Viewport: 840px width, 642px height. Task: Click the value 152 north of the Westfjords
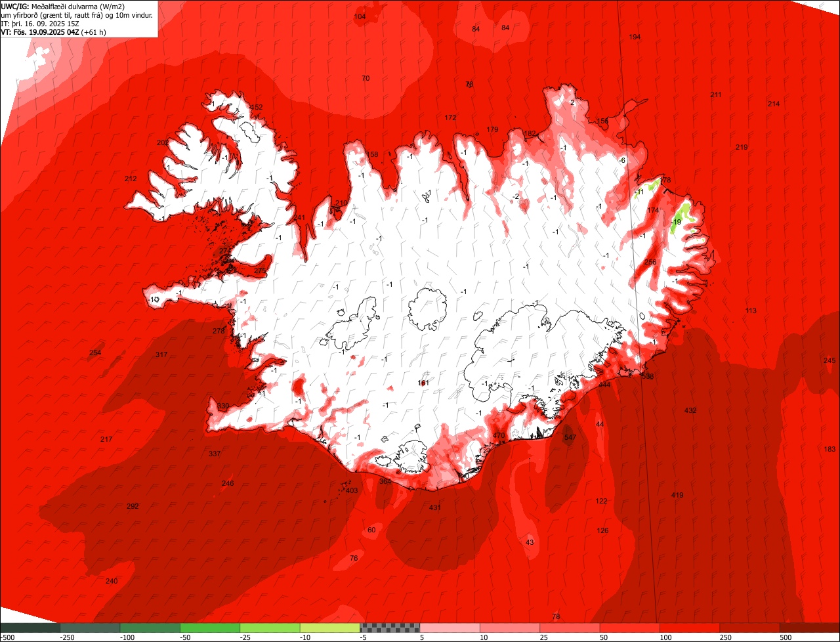point(257,107)
